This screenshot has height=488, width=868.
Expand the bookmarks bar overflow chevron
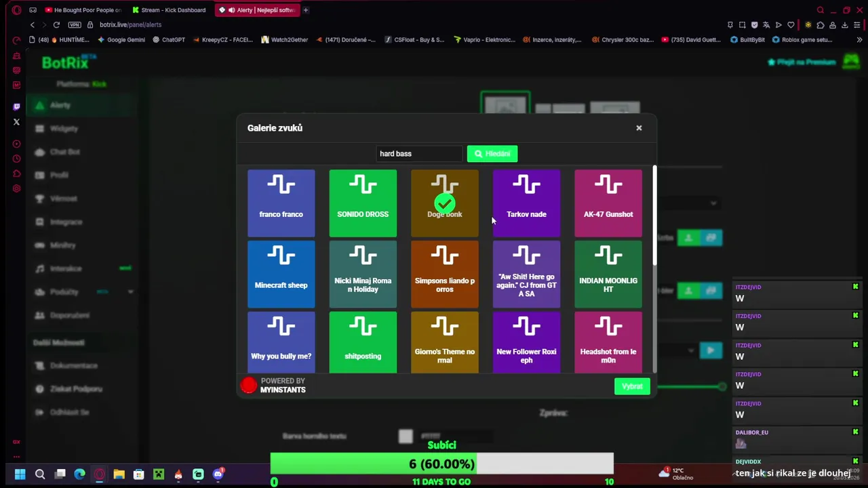point(859,40)
